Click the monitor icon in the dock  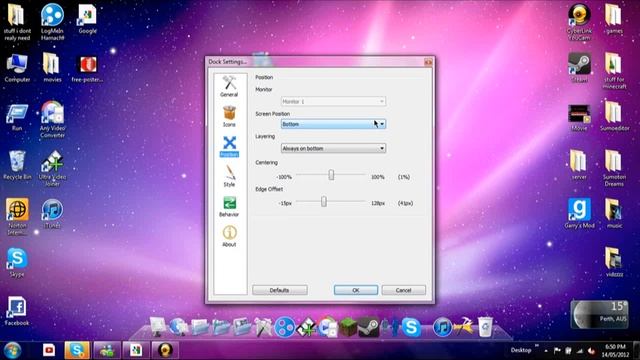click(x=158, y=327)
